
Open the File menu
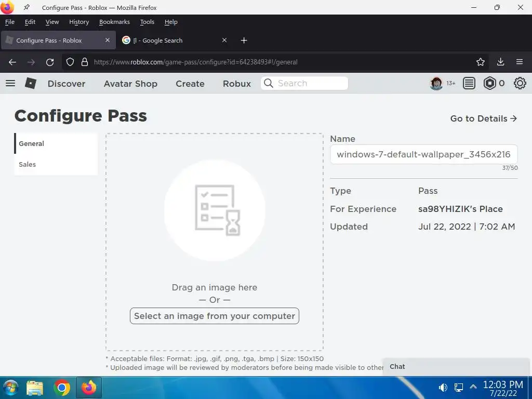tap(10, 22)
